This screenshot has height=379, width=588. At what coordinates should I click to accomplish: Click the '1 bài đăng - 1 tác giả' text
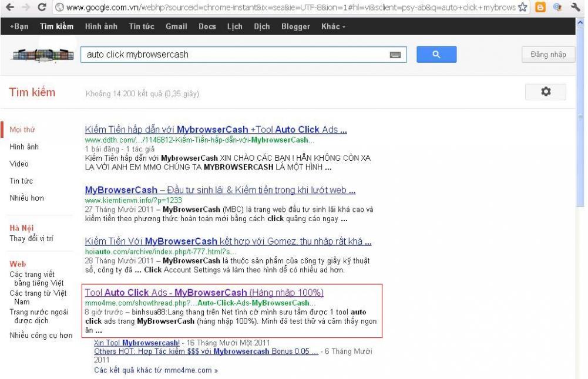(120, 149)
